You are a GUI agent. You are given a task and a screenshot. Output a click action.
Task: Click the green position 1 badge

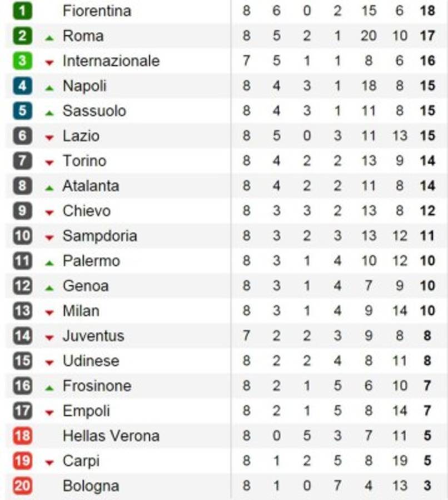tap(22, 11)
